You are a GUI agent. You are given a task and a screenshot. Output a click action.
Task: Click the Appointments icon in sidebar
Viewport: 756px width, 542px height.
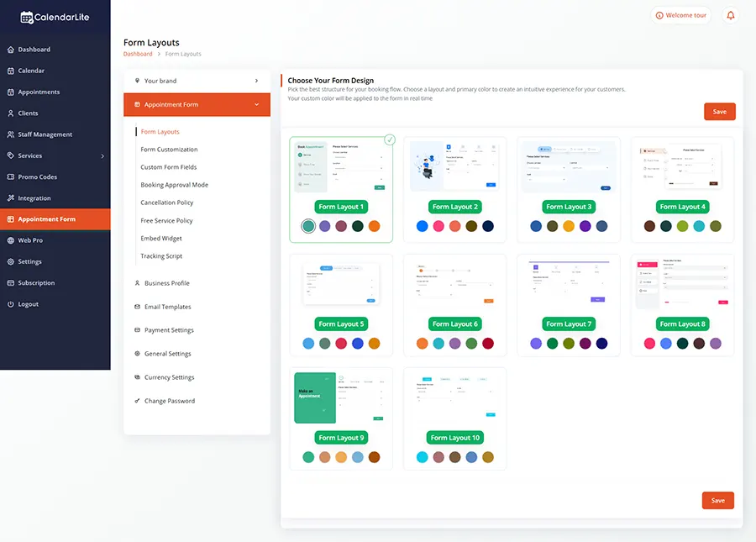tap(11, 92)
